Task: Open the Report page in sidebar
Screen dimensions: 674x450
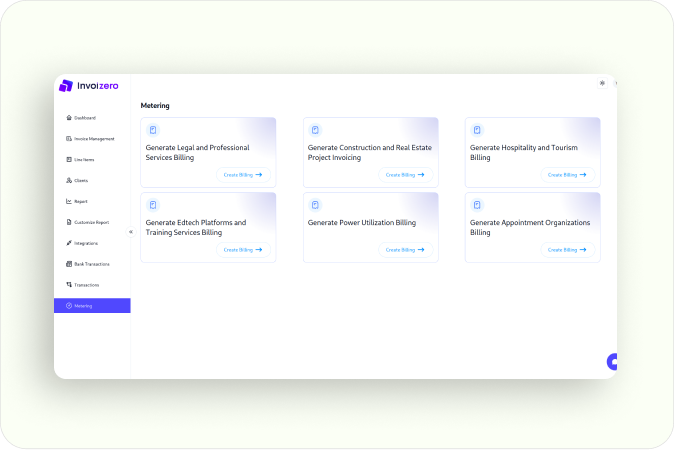Action: 77,201
